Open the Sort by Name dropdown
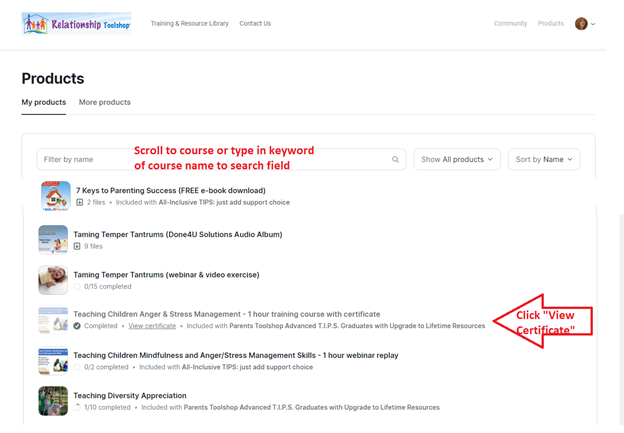Screen dimensions: 624x433 coord(544,159)
